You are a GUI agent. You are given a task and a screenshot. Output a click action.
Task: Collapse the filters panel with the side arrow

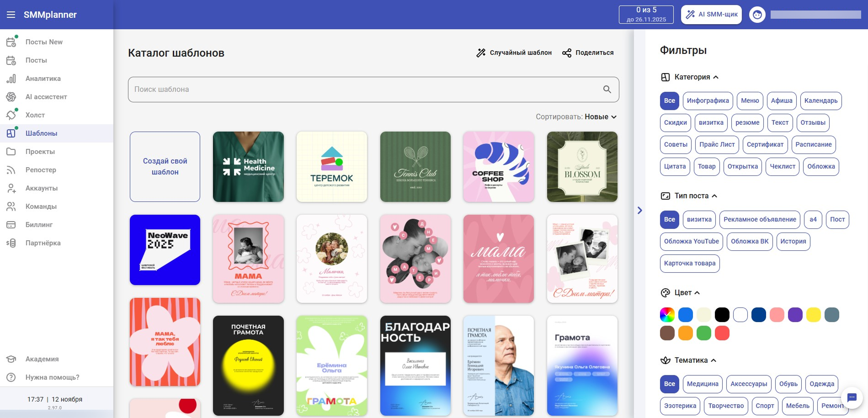[x=640, y=210]
